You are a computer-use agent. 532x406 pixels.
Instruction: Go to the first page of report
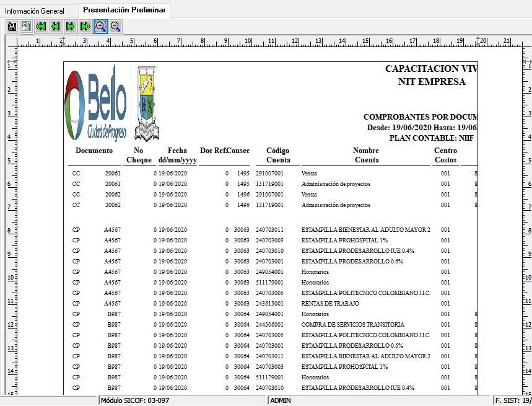(x=41, y=26)
